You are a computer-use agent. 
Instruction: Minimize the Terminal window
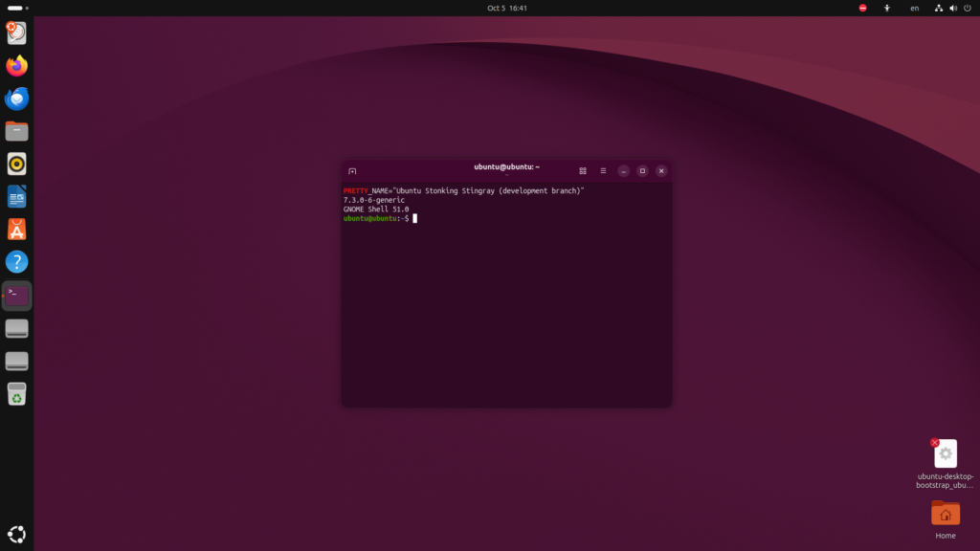coord(623,171)
